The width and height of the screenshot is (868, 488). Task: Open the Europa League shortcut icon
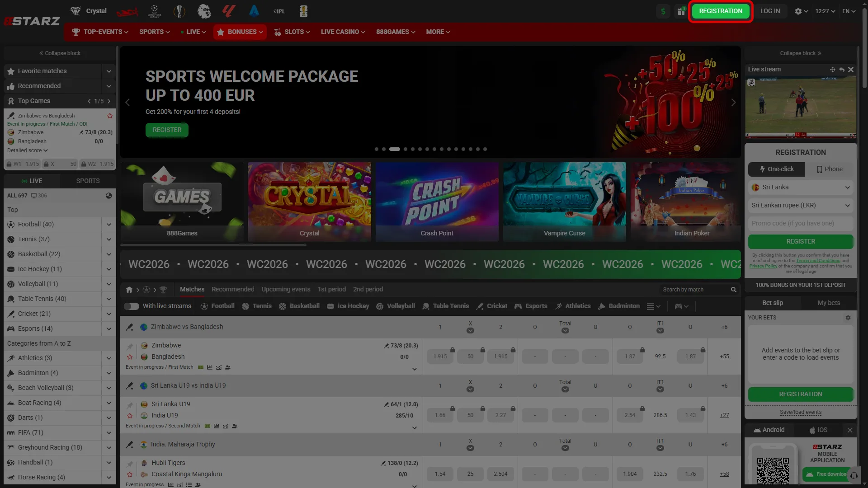[x=179, y=11]
